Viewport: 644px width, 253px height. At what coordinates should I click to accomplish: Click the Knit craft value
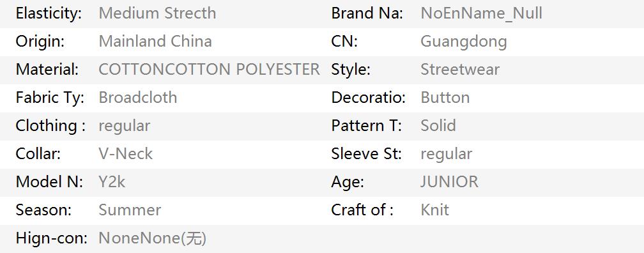[x=435, y=210]
